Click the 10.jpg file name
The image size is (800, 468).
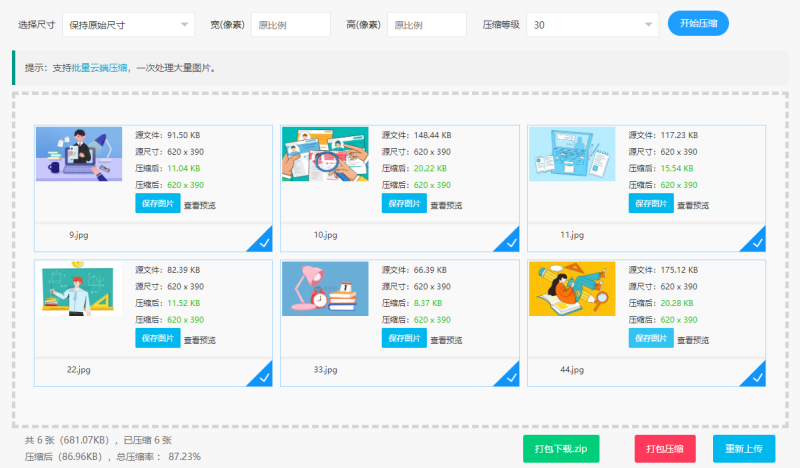click(x=326, y=235)
